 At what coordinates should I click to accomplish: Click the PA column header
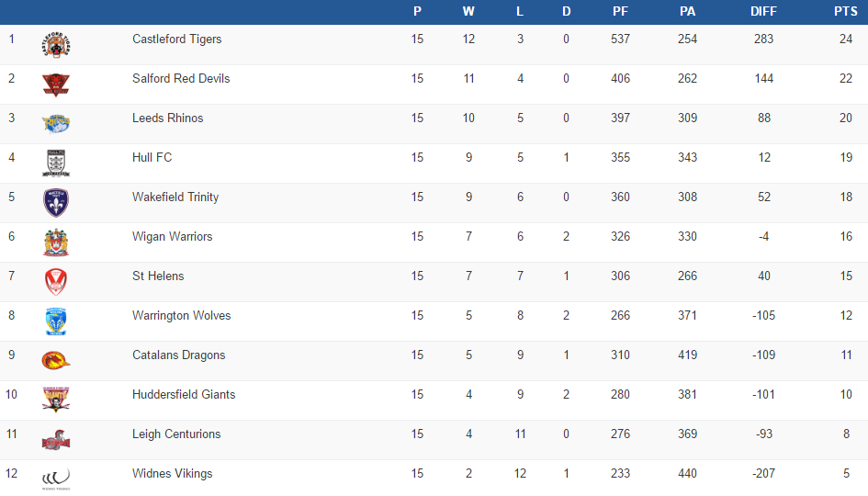pos(687,12)
